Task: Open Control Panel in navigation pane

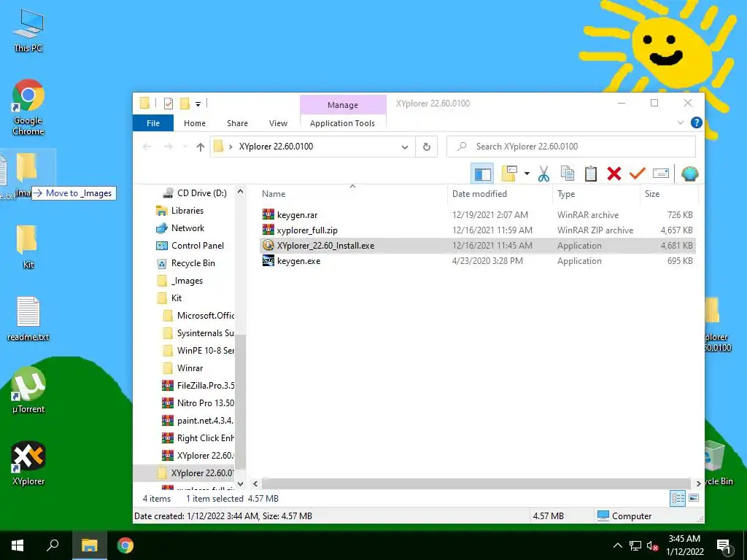Action: (x=190, y=246)
